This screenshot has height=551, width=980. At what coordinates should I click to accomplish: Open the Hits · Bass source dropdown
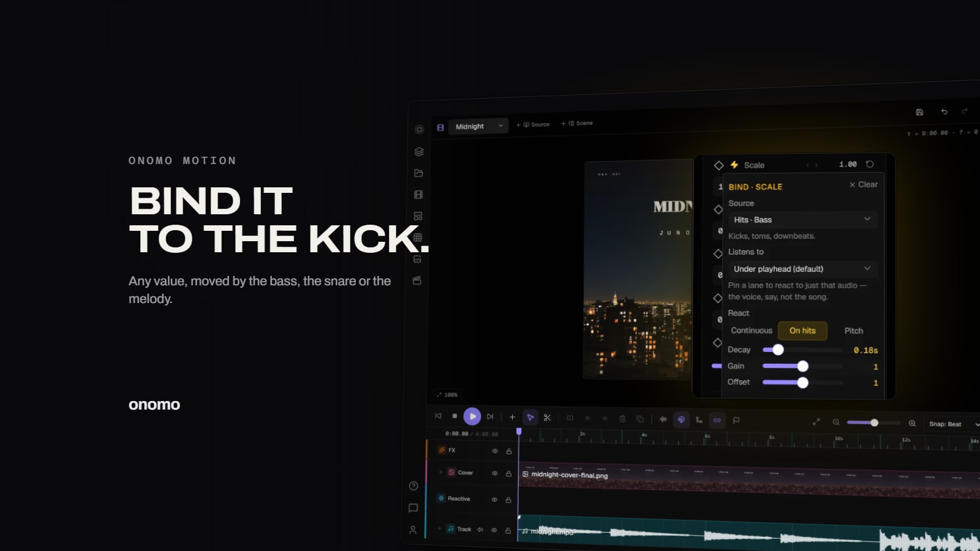(x=802, y=219)
